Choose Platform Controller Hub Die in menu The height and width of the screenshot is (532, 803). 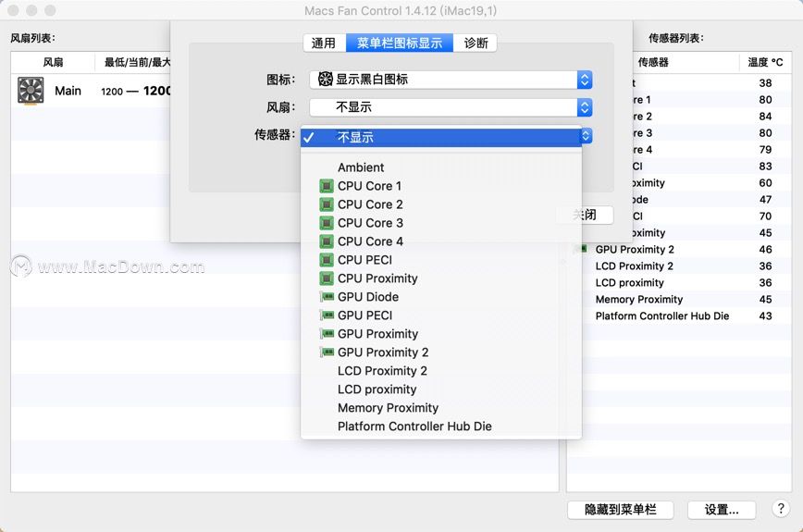click(441, 426)
